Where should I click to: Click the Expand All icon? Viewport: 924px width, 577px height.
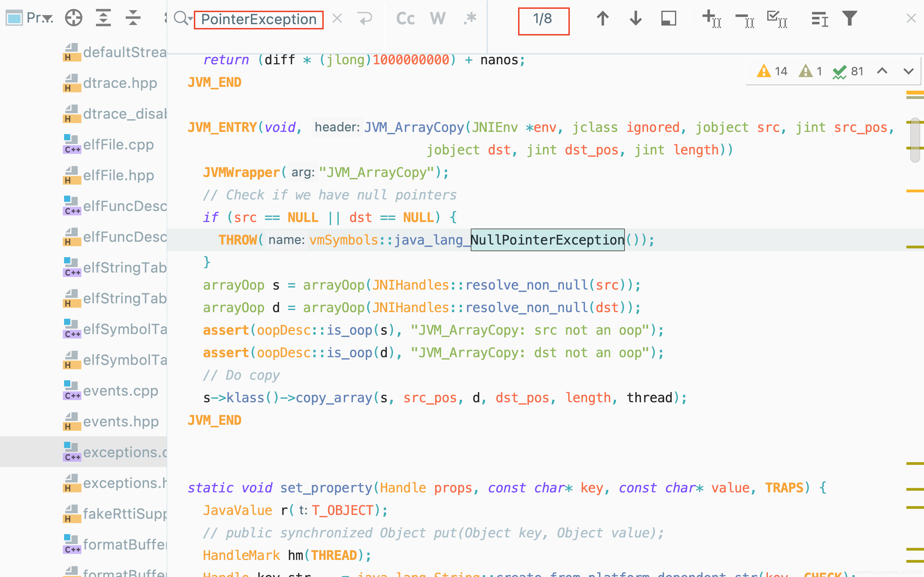click(x=103, y=18)
